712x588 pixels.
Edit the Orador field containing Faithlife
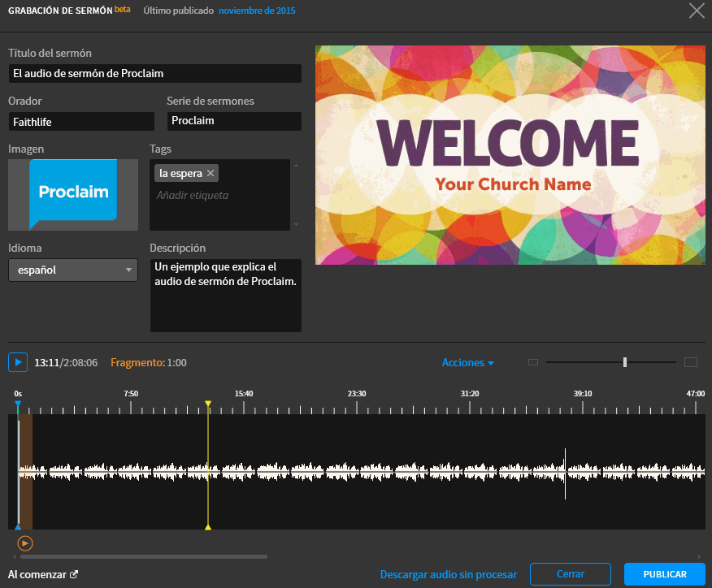[81, 122]
